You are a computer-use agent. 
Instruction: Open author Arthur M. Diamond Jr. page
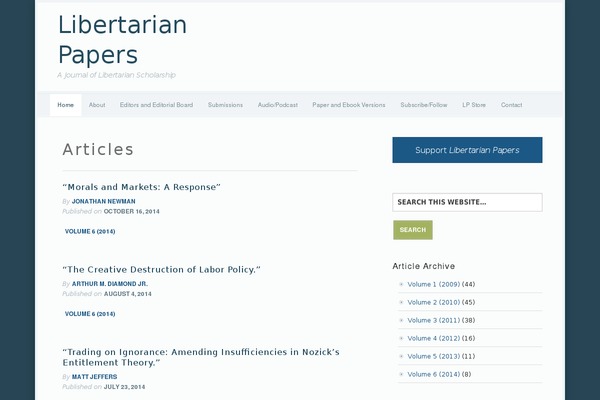[x=110, y=284]
